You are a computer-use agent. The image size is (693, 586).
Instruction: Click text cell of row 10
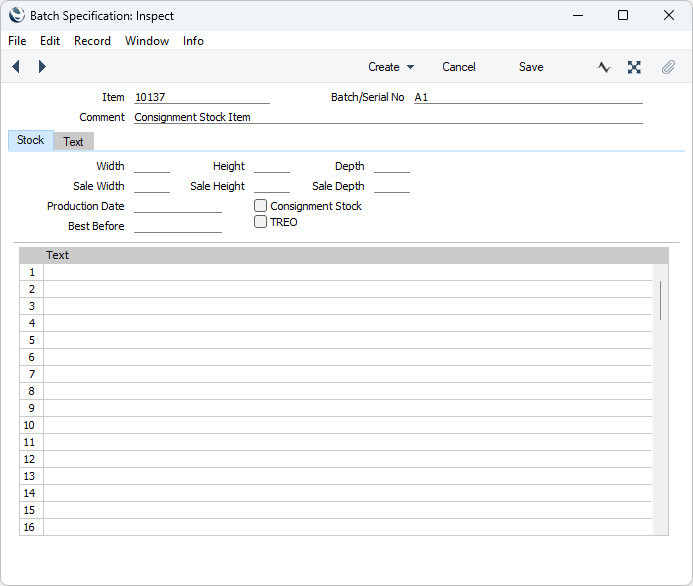[x=348, y=425]
